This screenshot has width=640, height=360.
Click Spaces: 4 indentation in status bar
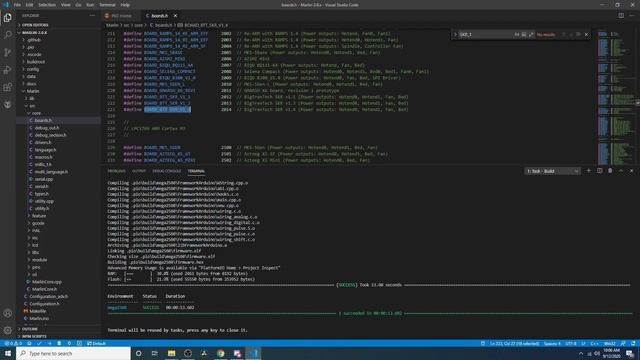(x=552, y=343)
